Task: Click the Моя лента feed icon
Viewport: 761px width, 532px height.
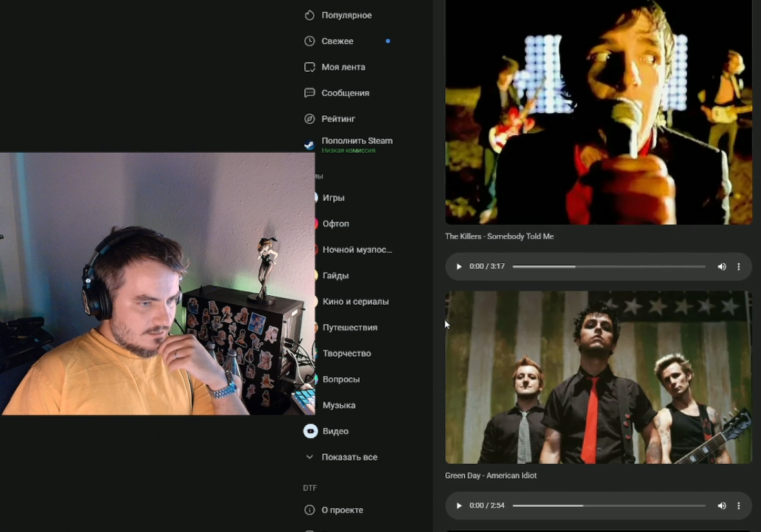Action: (x=309, y=67)
